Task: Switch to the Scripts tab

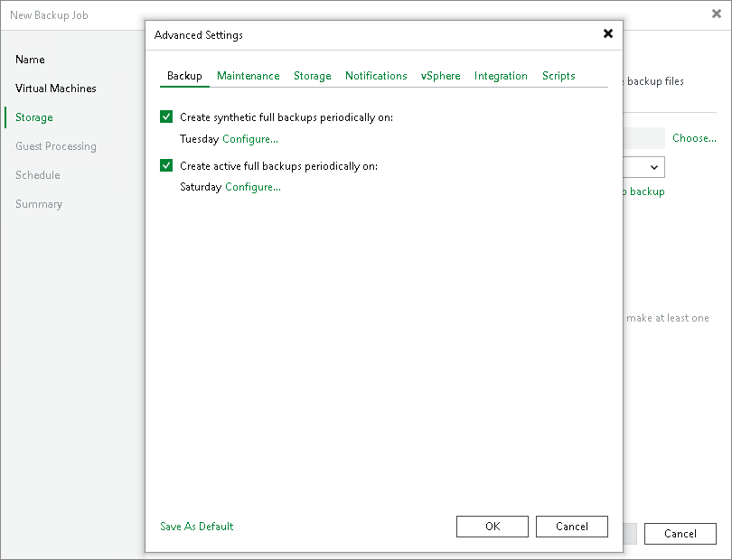Action: tap(558, 76)
